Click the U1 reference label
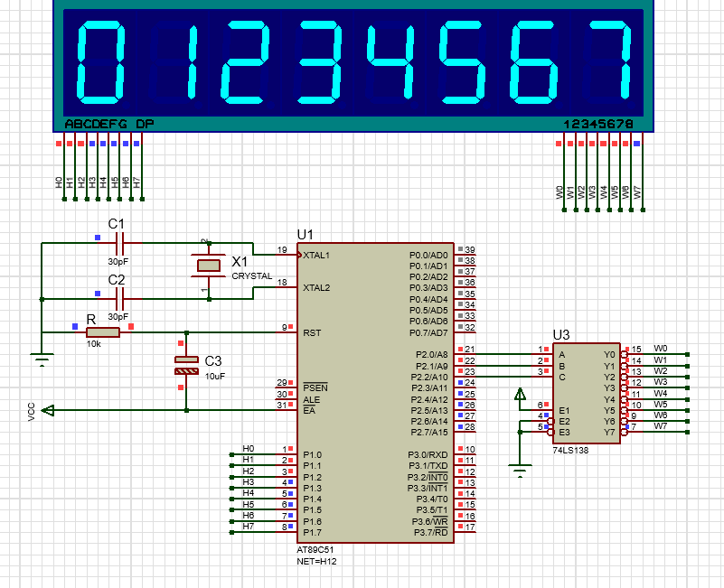This screenshot has width=724, height=588. click(x=306, y=235)
